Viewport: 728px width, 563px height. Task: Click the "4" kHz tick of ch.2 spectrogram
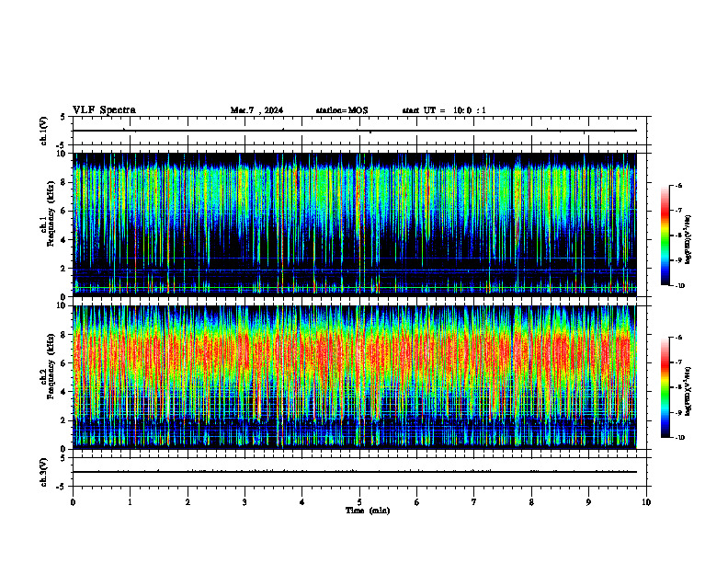click(x=64, y=392)
